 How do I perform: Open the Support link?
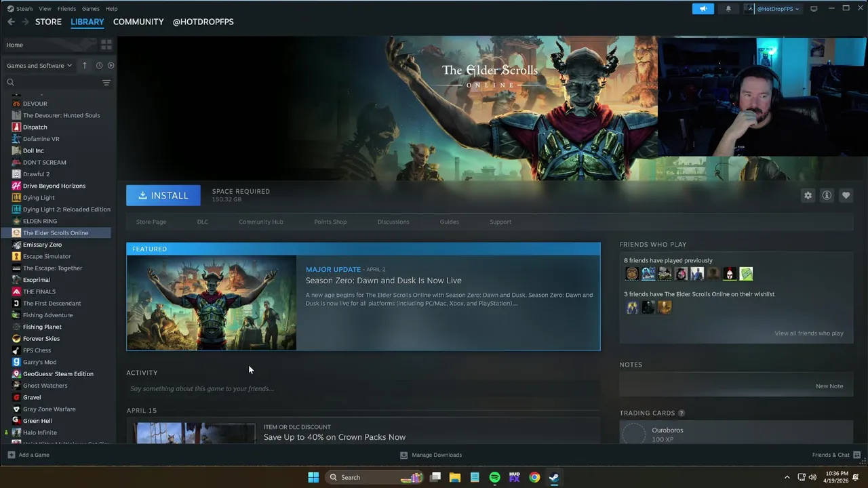pos(500,222)
